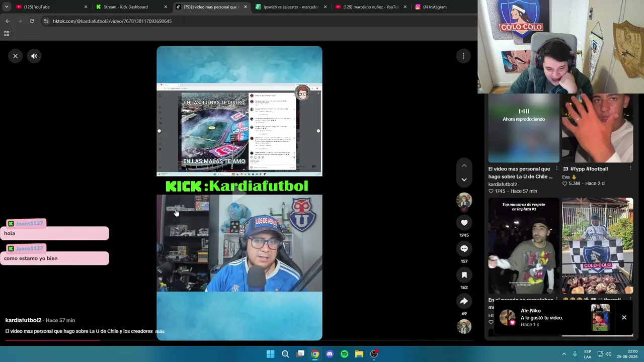
Task: Play the 'Top muestras de respeto' video
Action: [x=524, y=246]
